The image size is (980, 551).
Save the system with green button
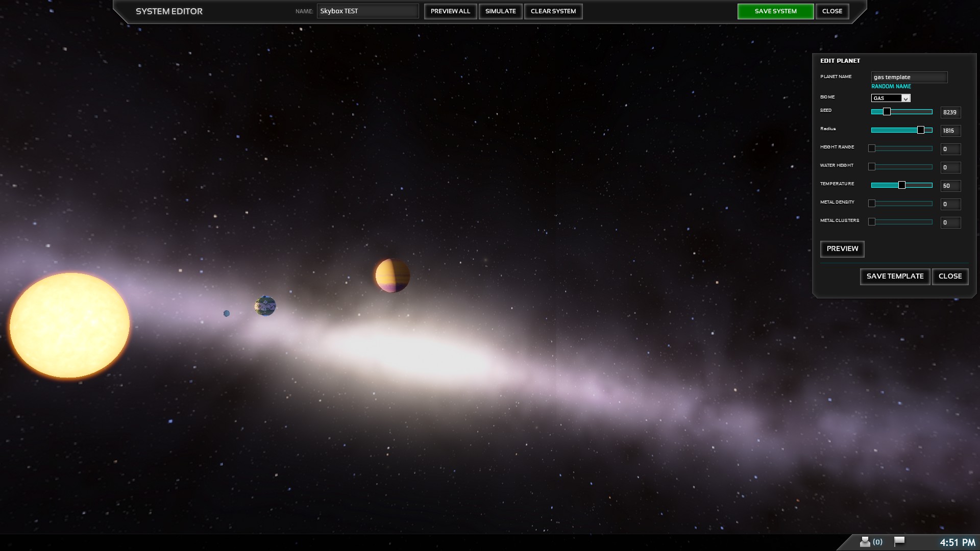(x=775, y=11)
